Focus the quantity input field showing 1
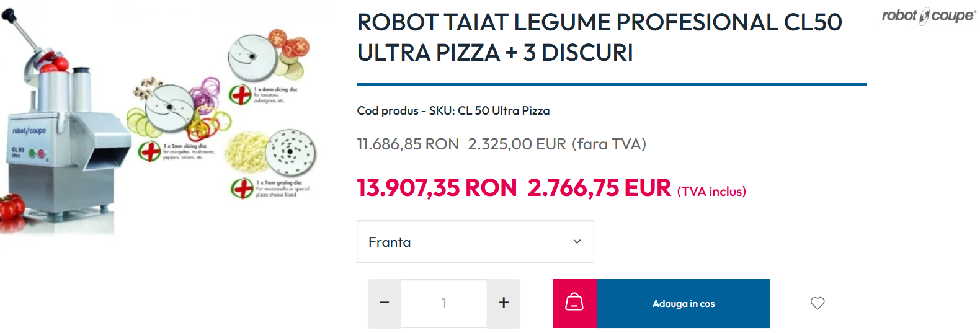 pyautogui.click(x=444, y=303)
